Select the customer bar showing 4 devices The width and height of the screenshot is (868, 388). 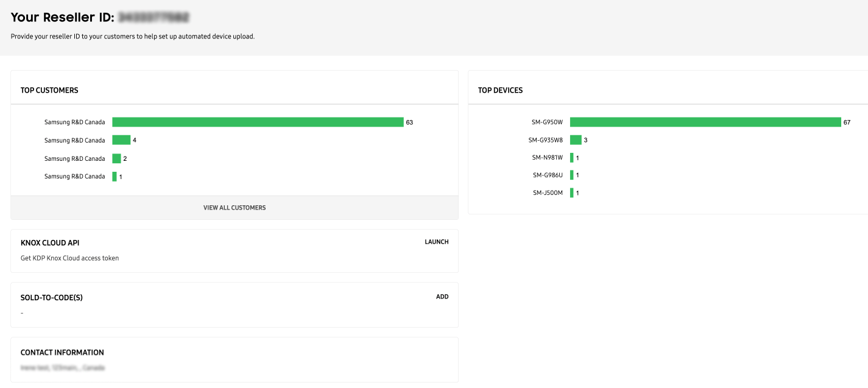pos(121,140)
